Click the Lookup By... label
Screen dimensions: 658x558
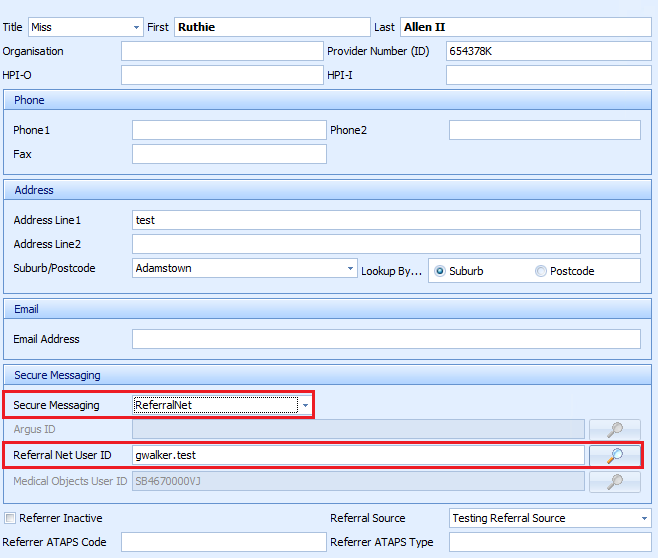[x=392, y=271]
